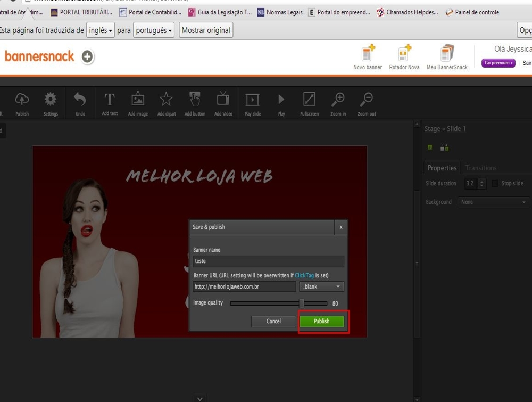Follow the ClickTag link
Image resolution: width=532 pixels, height=402 pixels.
click(304, 275)
